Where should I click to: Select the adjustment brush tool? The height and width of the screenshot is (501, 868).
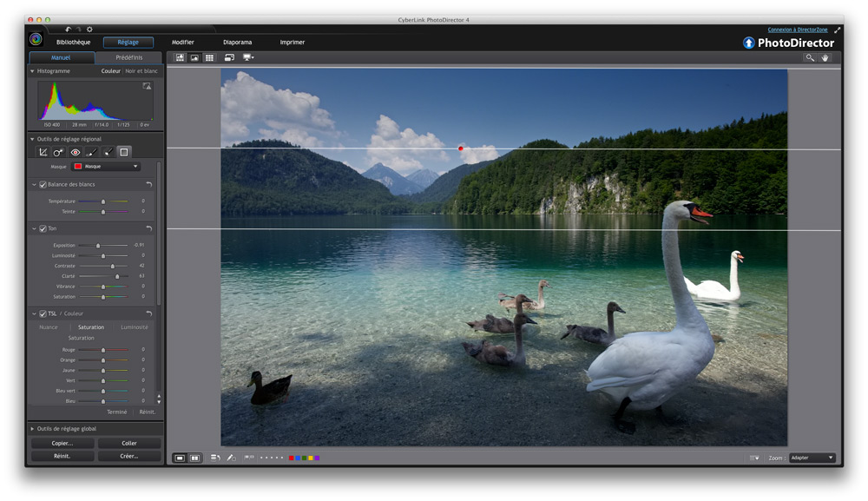[92, 152]
